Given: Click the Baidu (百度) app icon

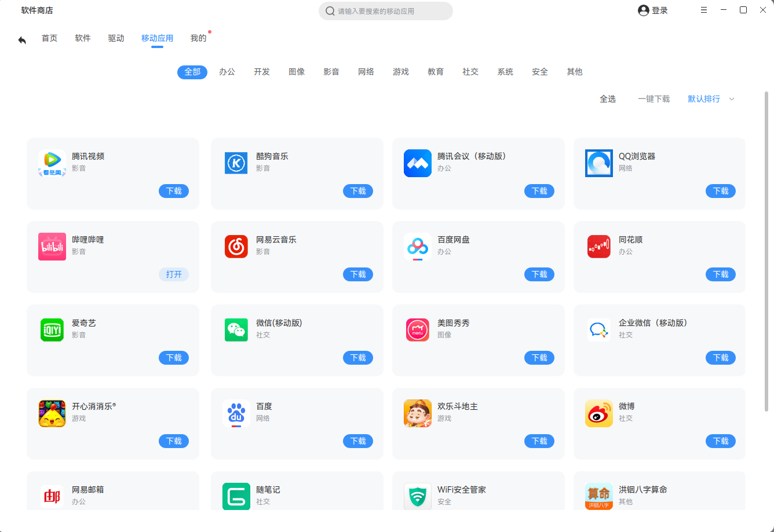Looking at the screenshot, I should coord(236,413).
